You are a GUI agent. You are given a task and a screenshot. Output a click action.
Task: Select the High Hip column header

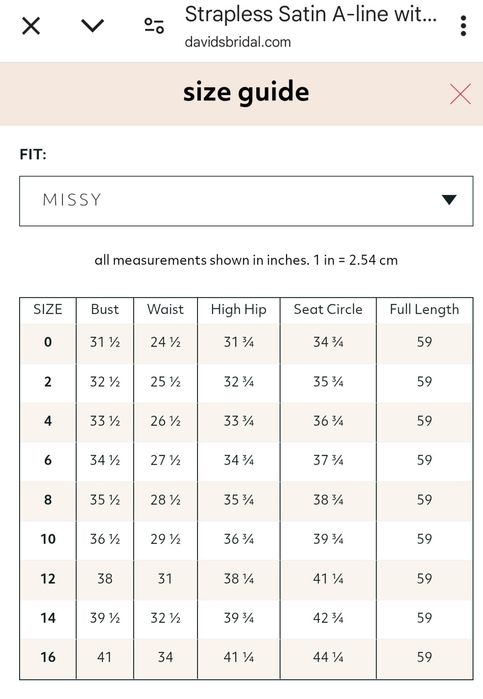pos(239,310)
